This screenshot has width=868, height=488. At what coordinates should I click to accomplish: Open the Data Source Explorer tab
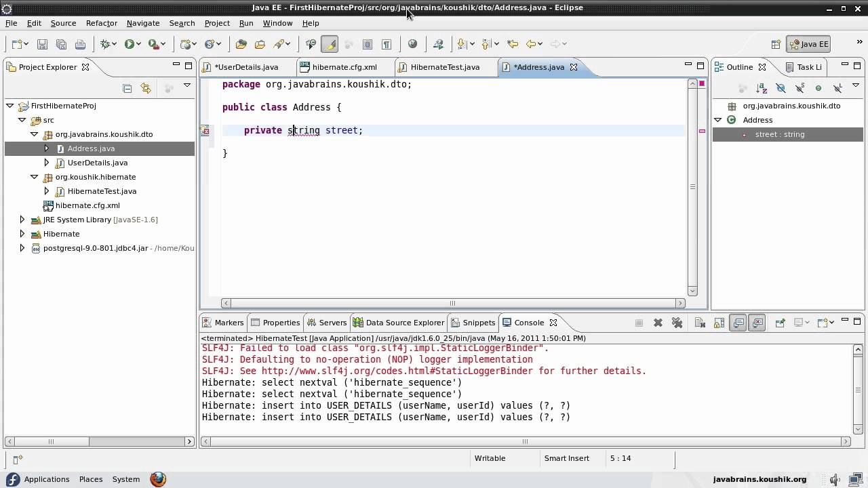pos(398,323)
